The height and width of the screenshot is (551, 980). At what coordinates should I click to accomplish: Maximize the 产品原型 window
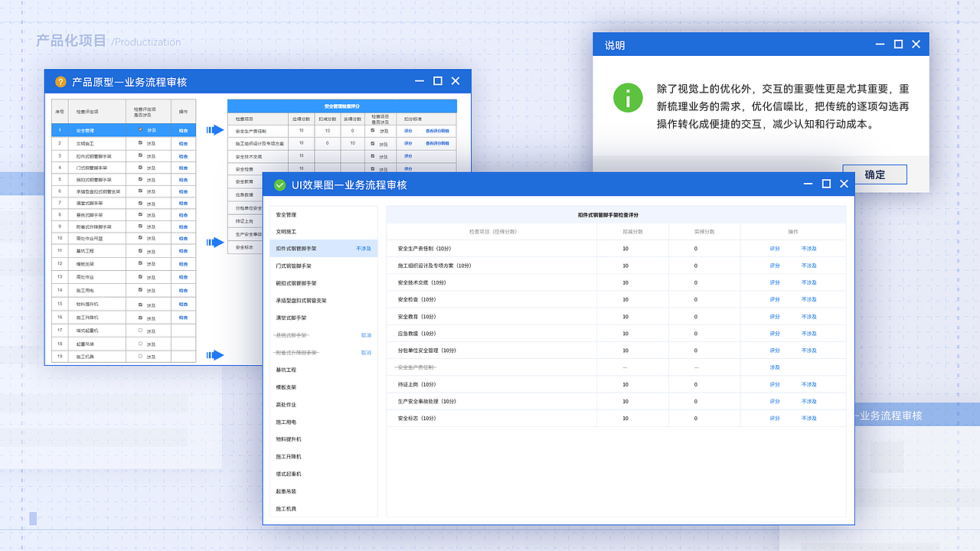coord(437,80)
